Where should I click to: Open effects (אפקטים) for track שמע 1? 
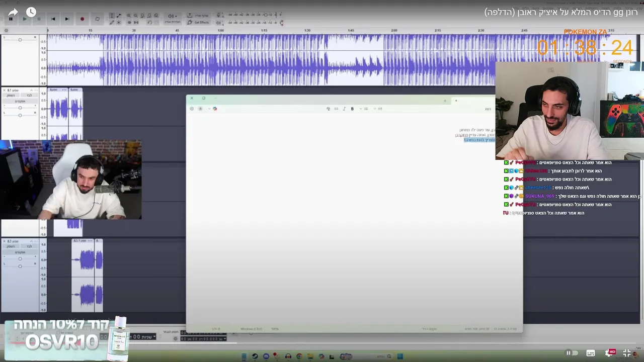pyautogui.click(x=20, y=101)
